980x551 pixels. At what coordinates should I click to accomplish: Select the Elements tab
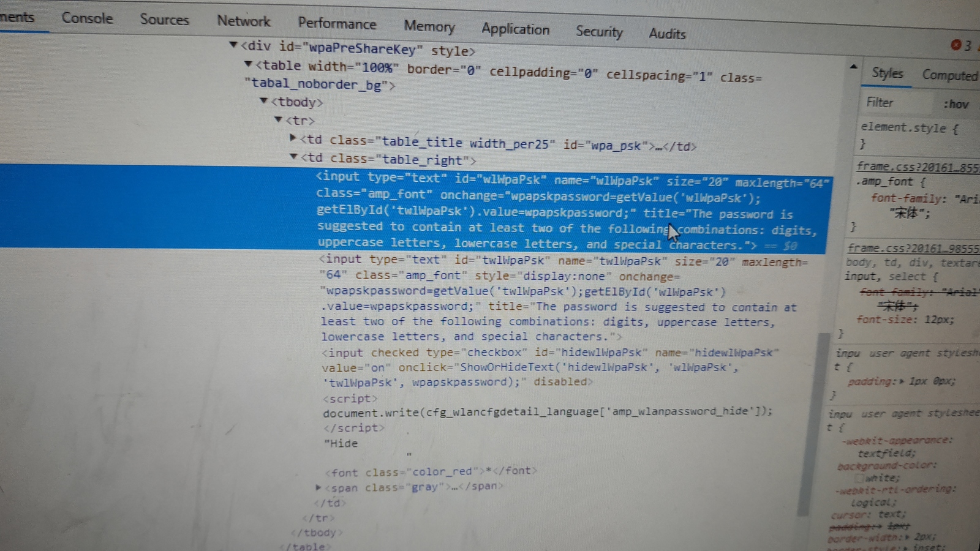tap(17, 17)
